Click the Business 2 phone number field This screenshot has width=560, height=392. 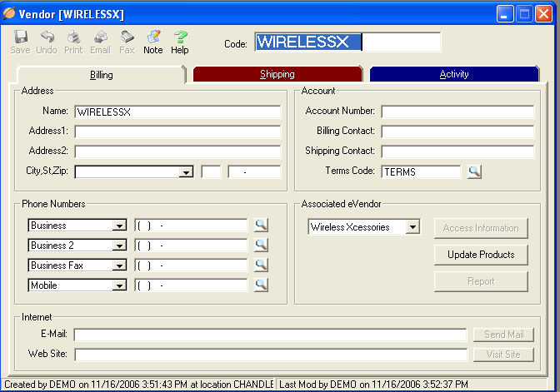click(191, 246)
